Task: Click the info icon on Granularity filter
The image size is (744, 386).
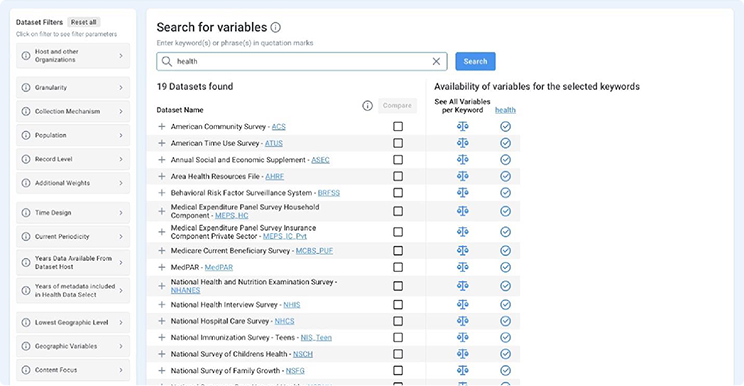Action: [26, 88]
